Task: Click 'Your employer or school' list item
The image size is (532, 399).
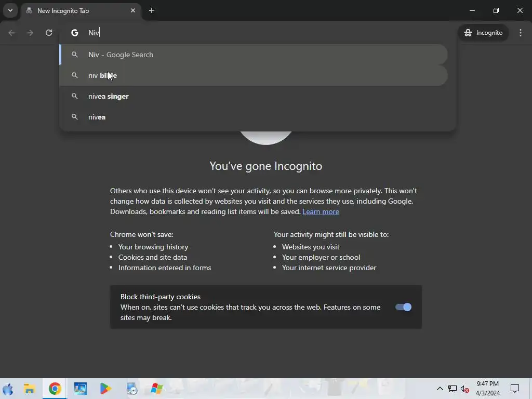Action: point(321,257)
